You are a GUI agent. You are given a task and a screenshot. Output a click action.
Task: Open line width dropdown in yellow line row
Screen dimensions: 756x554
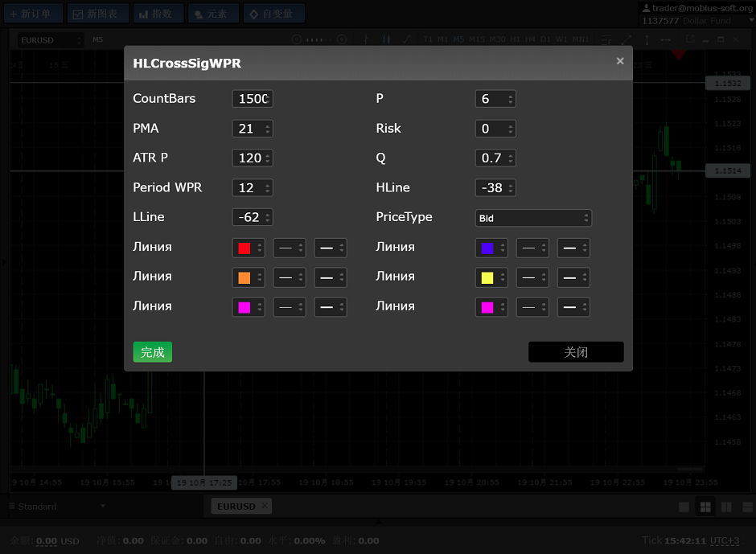pyautogui.click(x=573, y=277)
